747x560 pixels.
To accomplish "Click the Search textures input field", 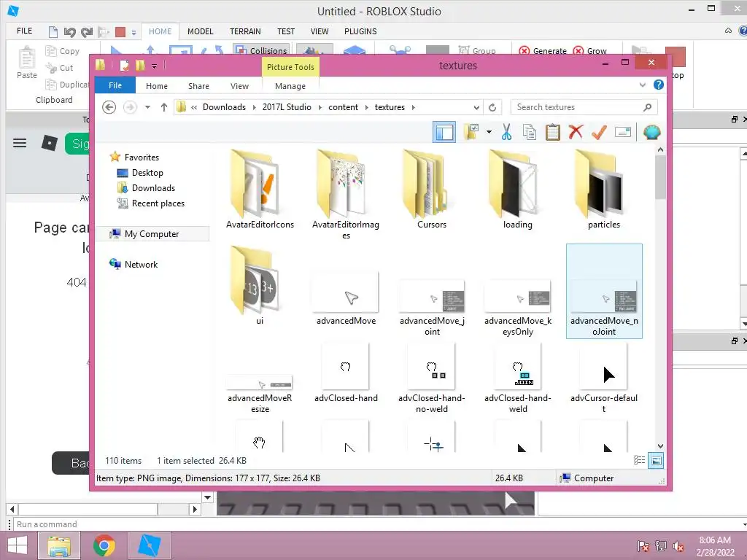I will 584,107.
